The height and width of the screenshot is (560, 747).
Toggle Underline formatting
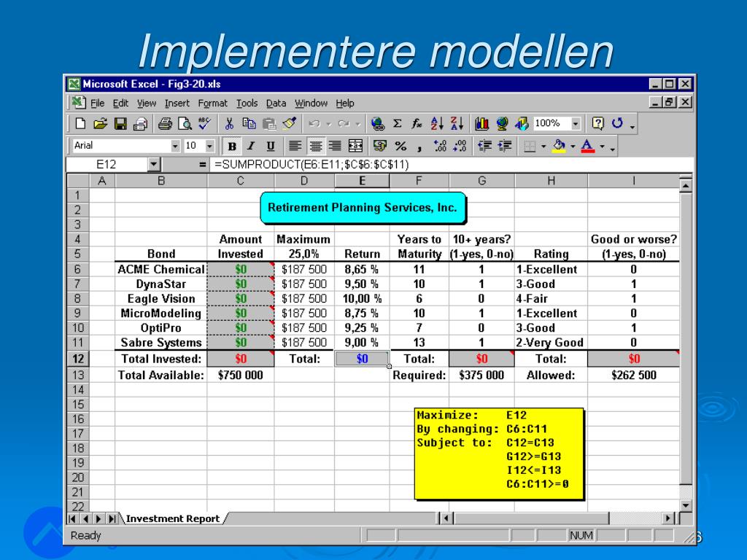271,146
